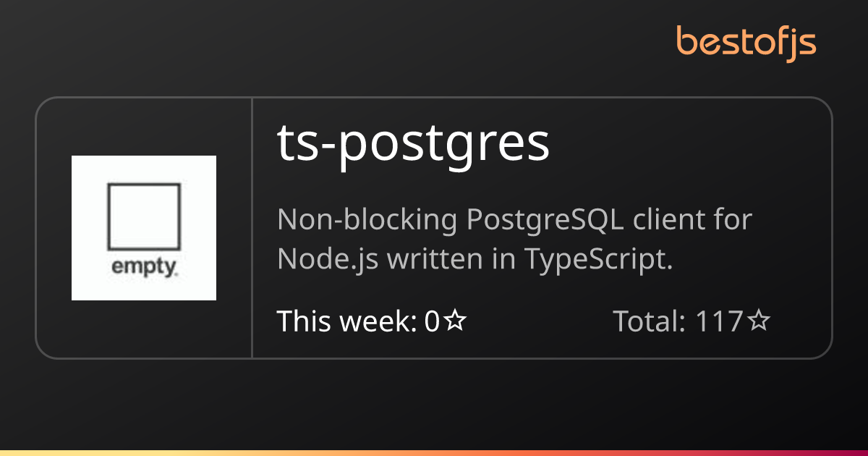Click the hollow square icon in thumbnail
The image size is (868, 456).
(x=144, y=216)
